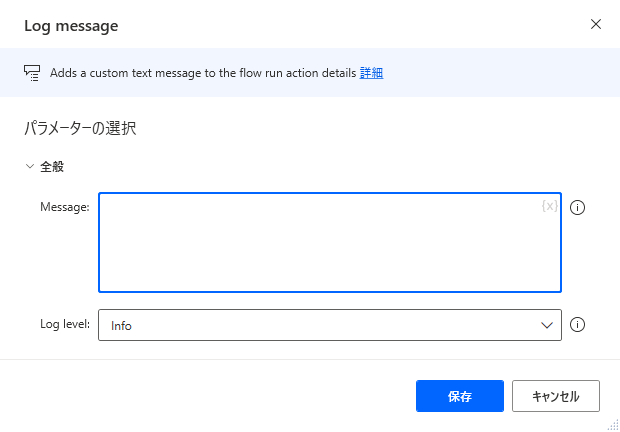Open the Log level dropdown arrow
Screen dimensions: 620x432
point(547,325)
